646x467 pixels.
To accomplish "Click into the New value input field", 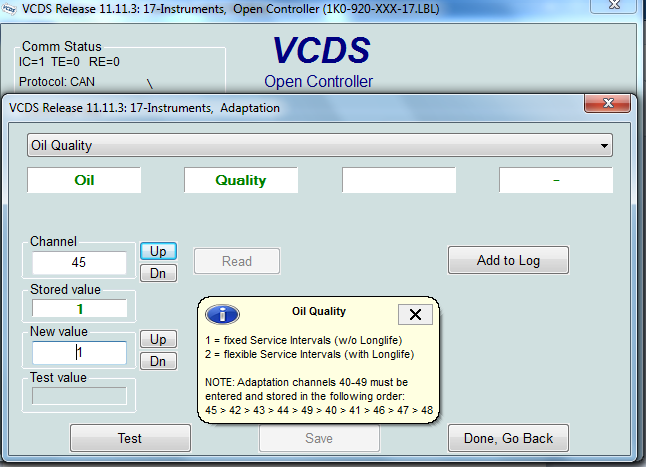I will [x=79, y=353].
